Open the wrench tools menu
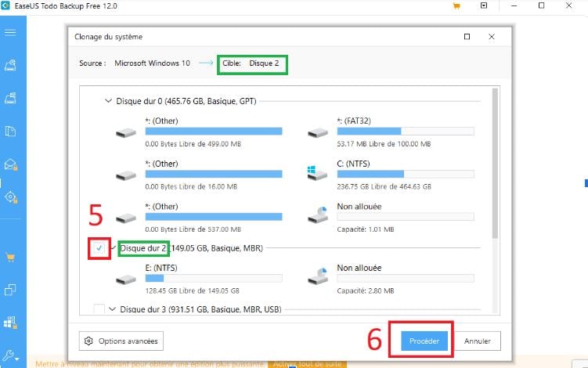 pos(10,355)
